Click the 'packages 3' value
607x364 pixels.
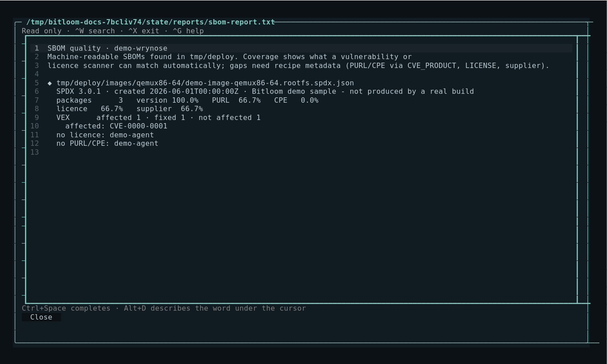click(90, 100)
